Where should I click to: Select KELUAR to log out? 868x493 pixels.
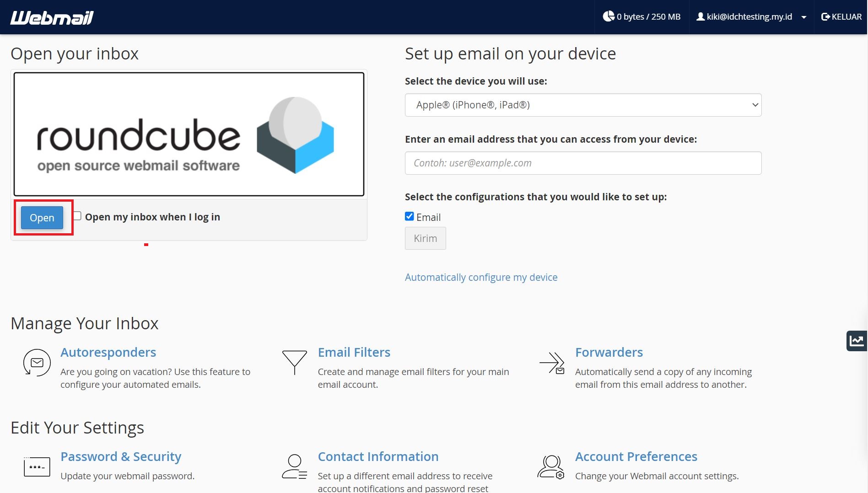[841, 16]
